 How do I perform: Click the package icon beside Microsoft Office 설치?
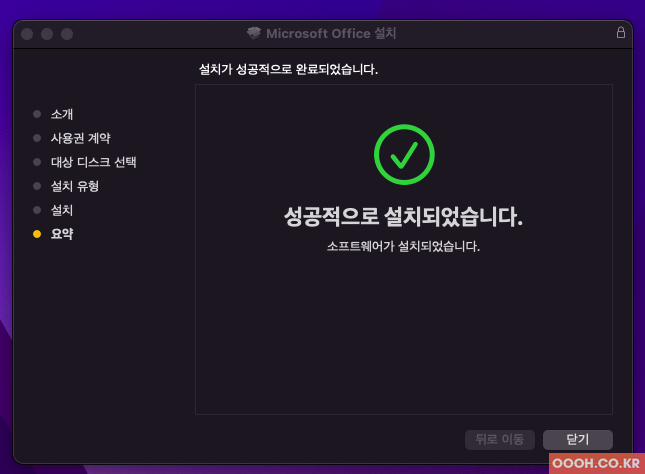[254, 33]
